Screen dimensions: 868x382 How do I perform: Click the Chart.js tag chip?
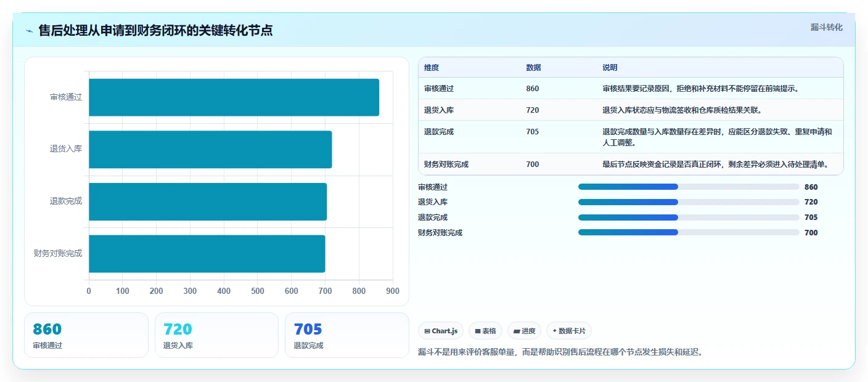(441, 331)
